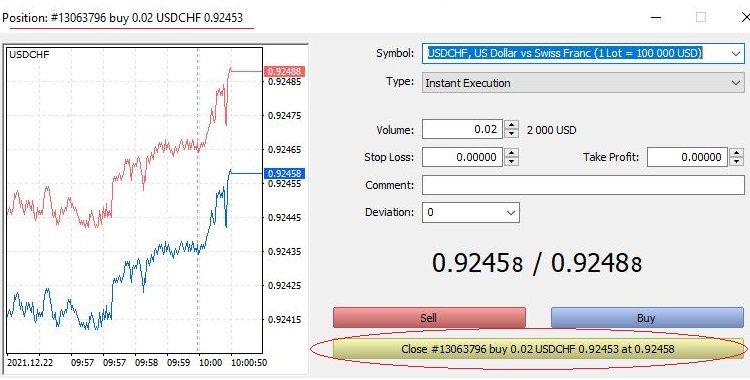The width and height of the screenshot is (750, 380).
Task: Click into the Take Profit field
Action: click(x=687, y=157)
